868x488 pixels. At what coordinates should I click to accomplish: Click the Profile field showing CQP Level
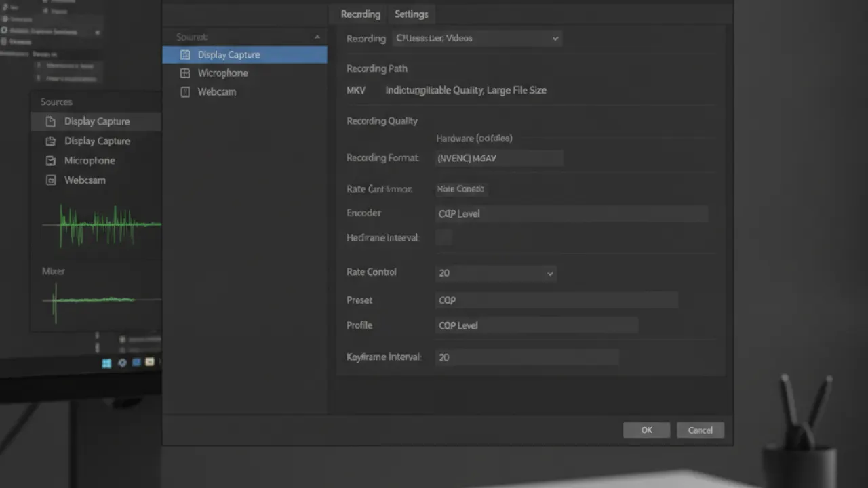pos(536,325)
